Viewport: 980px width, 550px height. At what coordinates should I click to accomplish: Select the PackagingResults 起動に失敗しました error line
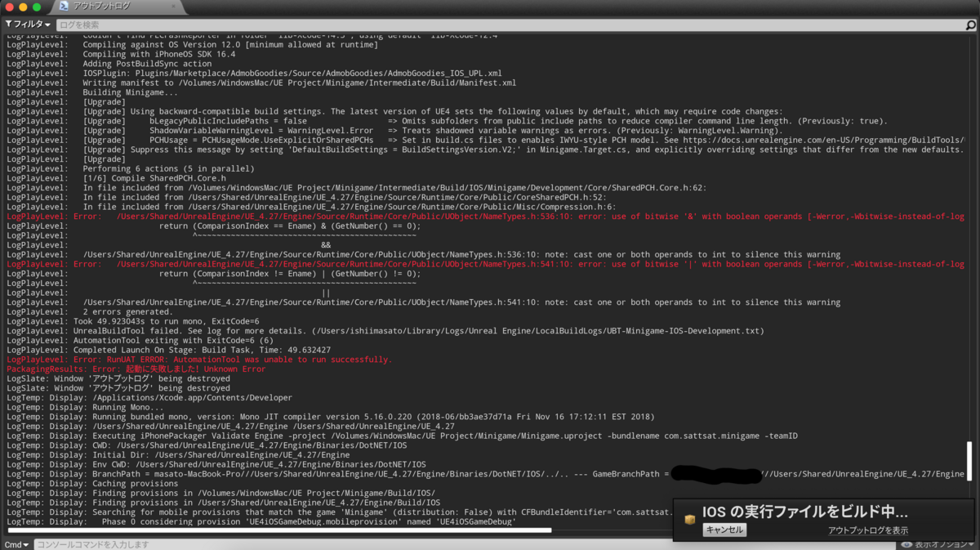pyautogui.click(x=136, y=369)
